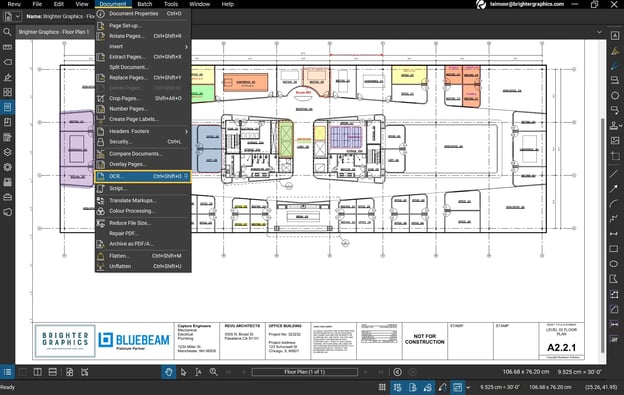Screen dimensions: 624x395
Task: Select the Rectangle tool in right toolbar
Action: click(x=614, y=249)
